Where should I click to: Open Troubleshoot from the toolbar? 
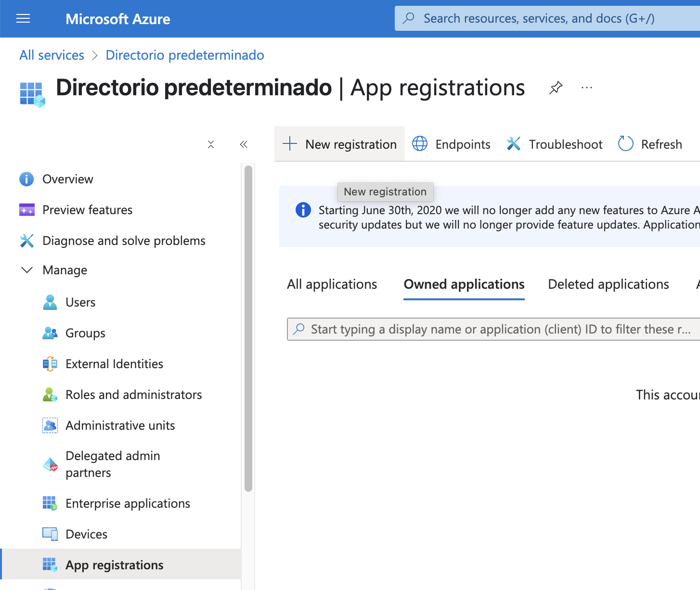555,144
